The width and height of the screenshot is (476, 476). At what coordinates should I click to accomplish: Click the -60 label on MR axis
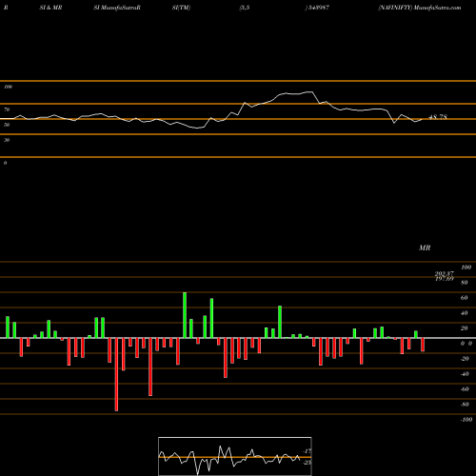465,389
